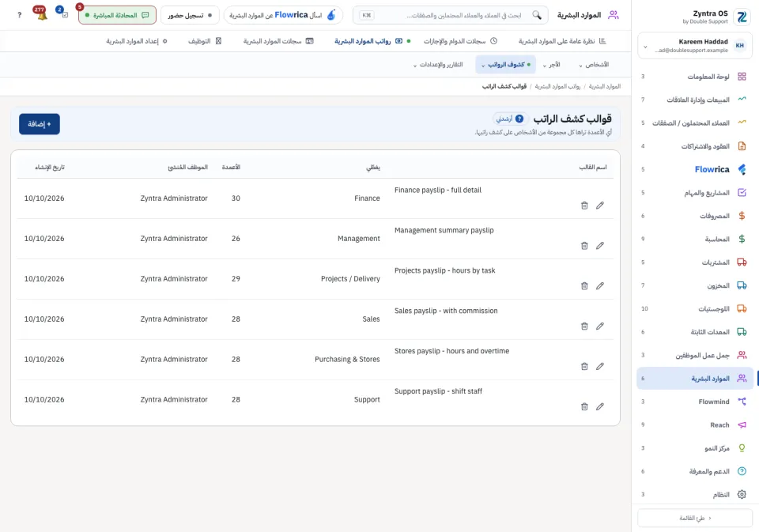Open the help question mark in top bar

click(19, 15)
